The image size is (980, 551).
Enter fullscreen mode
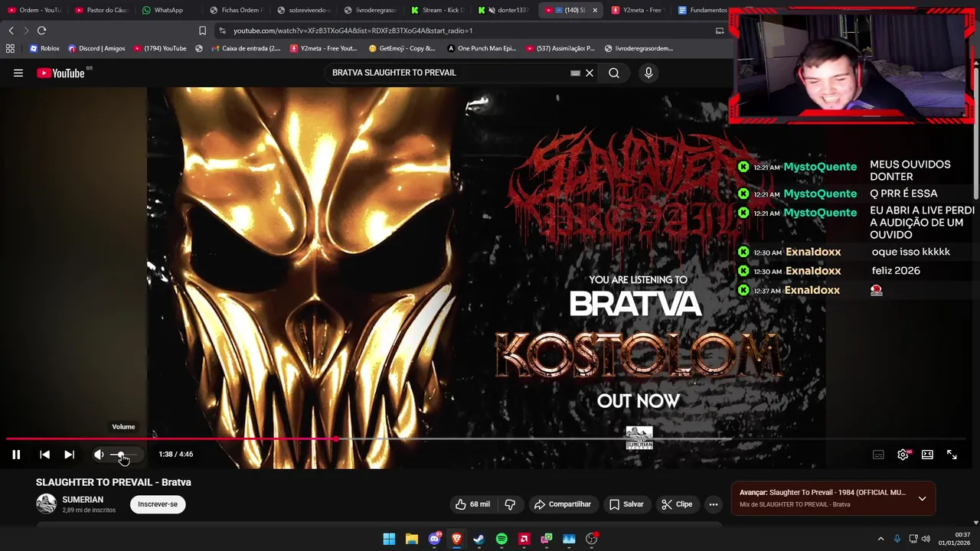pos(952,455)
